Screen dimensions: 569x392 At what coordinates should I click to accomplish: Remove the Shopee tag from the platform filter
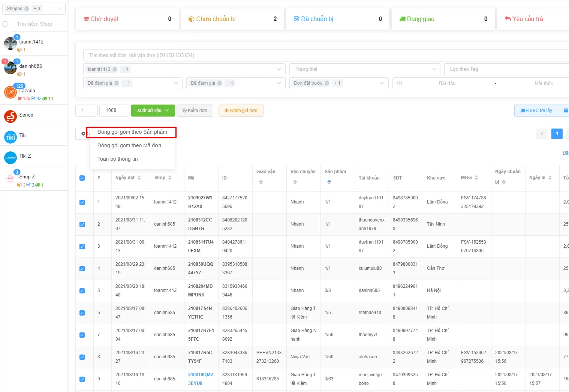click(x=27, y=9)
